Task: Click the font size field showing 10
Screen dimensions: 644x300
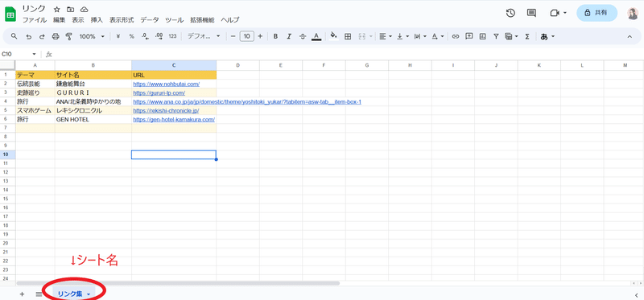Action: pos(247,36)
